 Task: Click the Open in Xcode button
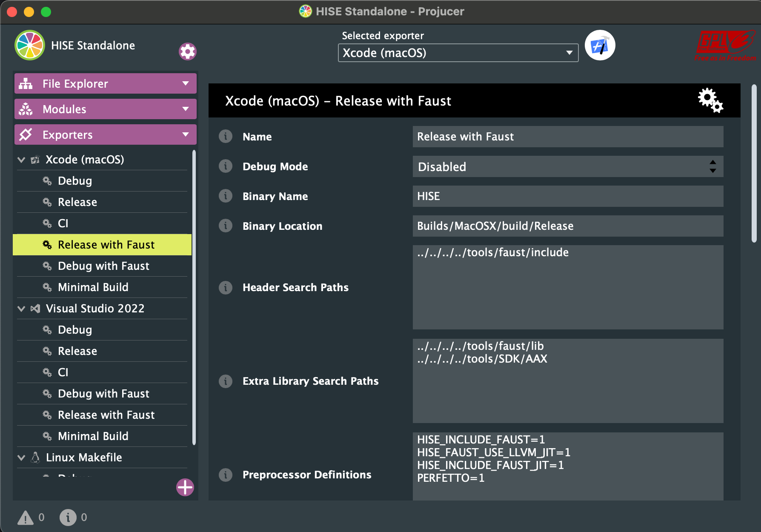click(600, 45)
